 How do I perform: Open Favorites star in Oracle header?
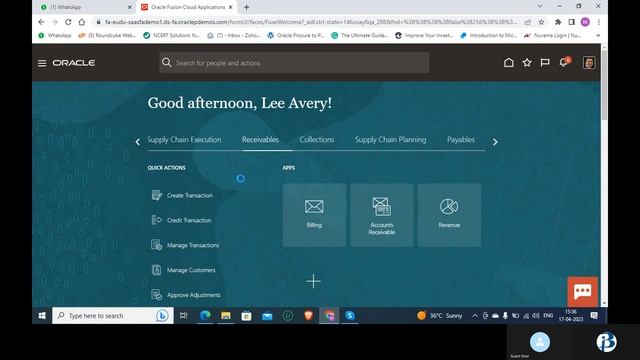tap(527, 62)
